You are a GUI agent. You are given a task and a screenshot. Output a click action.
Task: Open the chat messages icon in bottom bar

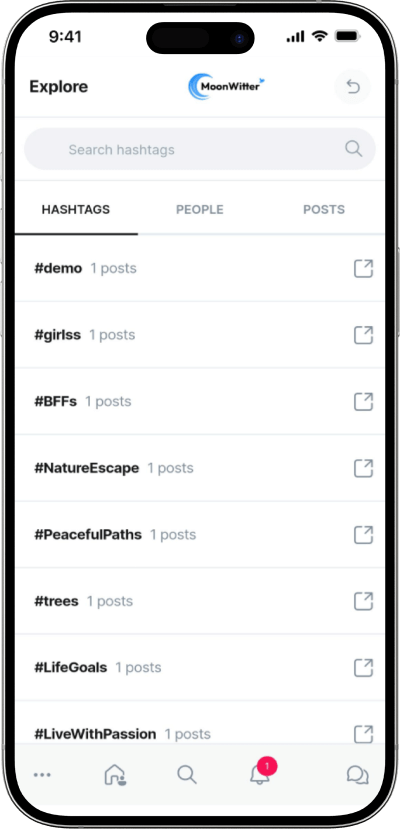pos(358,776)
